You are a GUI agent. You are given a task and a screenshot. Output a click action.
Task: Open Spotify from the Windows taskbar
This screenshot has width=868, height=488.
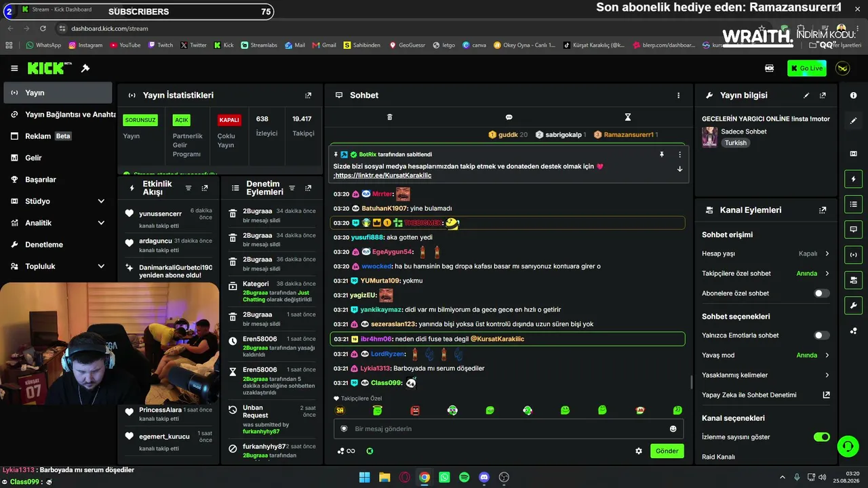point(464,477)
